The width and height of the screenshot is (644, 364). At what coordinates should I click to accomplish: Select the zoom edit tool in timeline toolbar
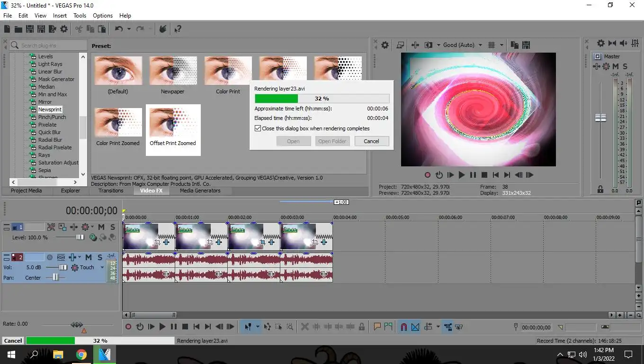[290, 327]
